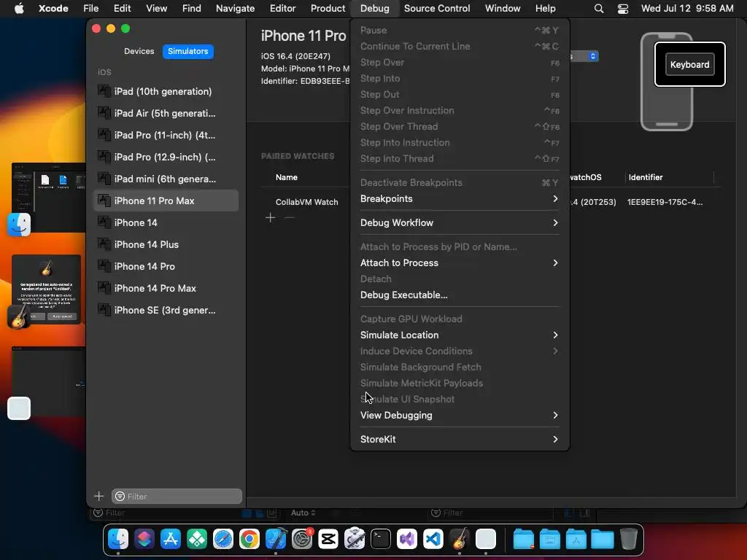Expand the Debug Workflow submenu
747x560 pixels.
(x=460, y=222)
